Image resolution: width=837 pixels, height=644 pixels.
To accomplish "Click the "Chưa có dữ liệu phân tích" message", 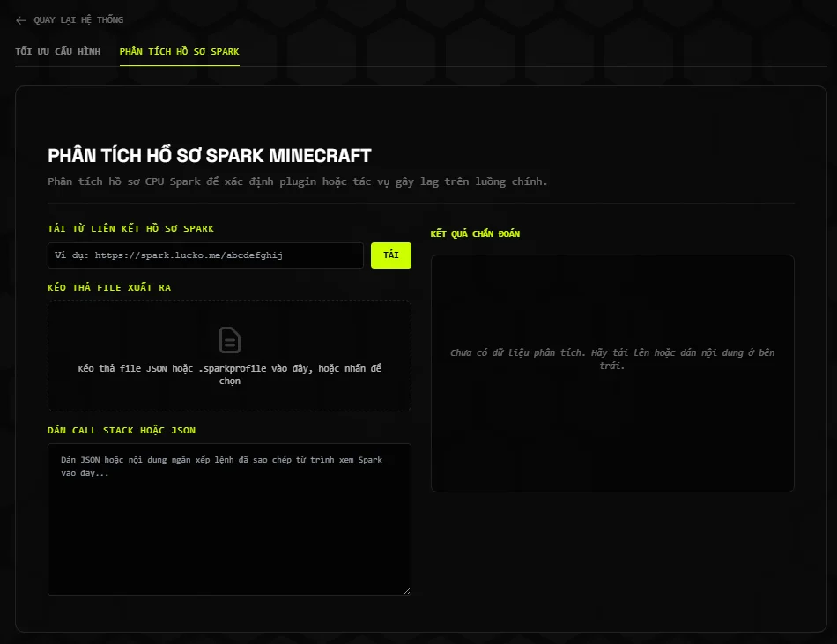I will pyautogui.click(x=612, y=359).
